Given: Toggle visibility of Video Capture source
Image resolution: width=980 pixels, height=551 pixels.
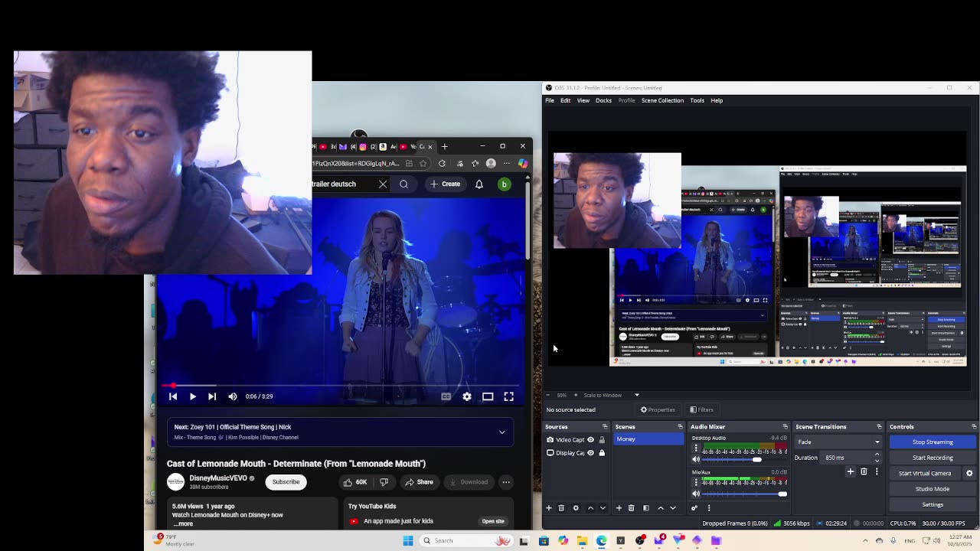Looking at the screenshot, I should (590, 440).
